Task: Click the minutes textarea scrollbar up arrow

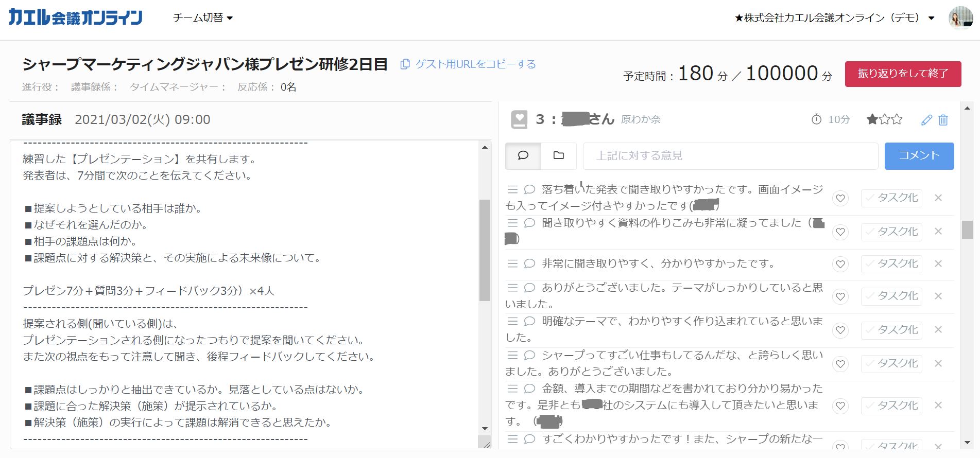Action: (x=485, y=148)
